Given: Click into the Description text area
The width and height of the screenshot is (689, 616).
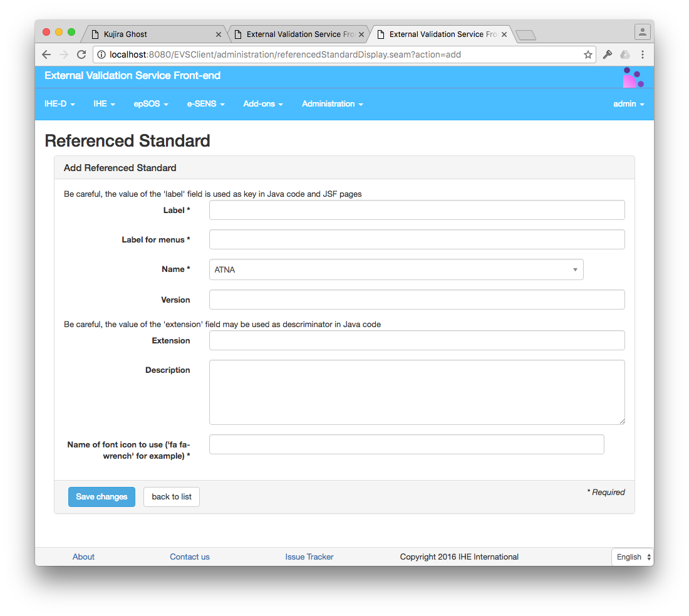Looking at the screenshot, I should click(x=417, y=392).
